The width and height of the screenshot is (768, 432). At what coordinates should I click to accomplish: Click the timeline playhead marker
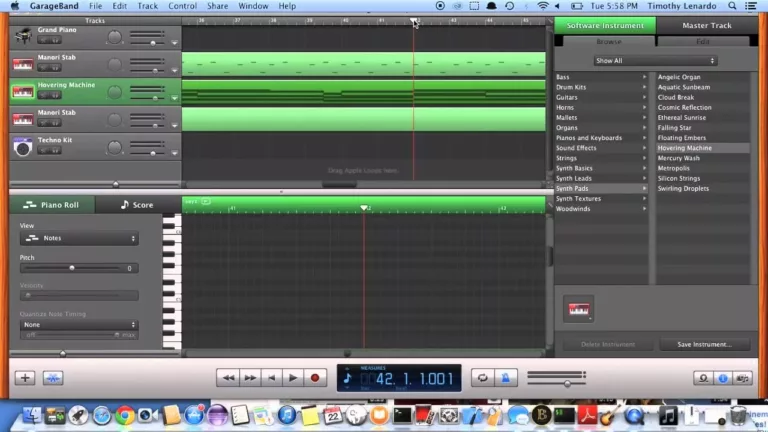tap(414, 20)
